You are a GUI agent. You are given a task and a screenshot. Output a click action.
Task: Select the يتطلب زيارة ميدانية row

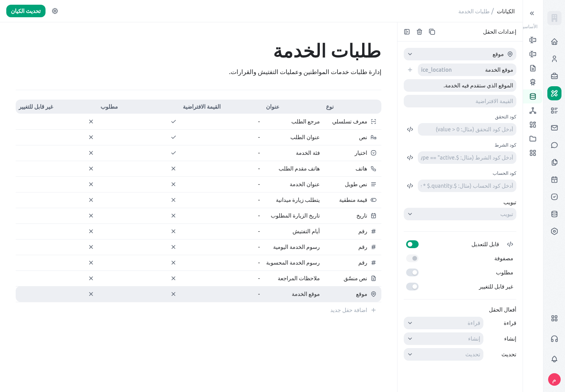click(199, 200)
